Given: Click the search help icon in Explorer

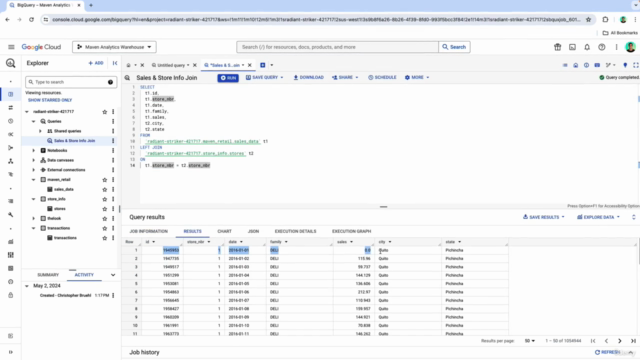Looking at the screenshot, I should [x=110, y=82].
